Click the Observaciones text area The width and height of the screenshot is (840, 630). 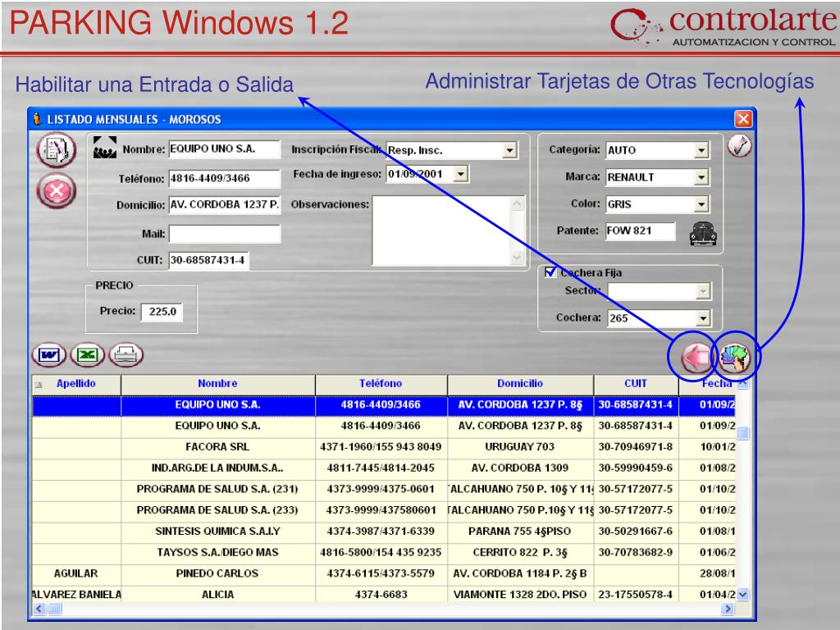pos(442,231)
